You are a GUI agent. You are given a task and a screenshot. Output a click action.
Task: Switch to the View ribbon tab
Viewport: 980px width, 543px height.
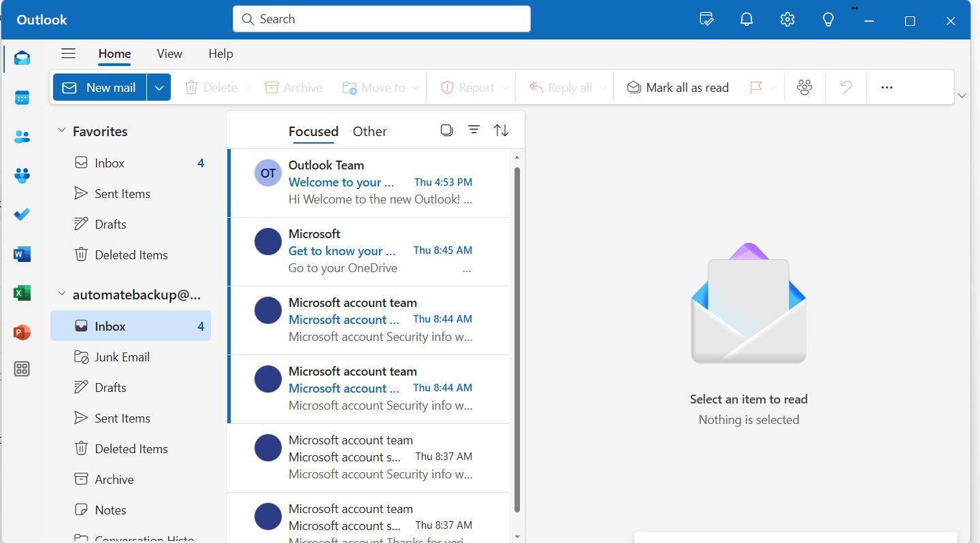point(169,54)
